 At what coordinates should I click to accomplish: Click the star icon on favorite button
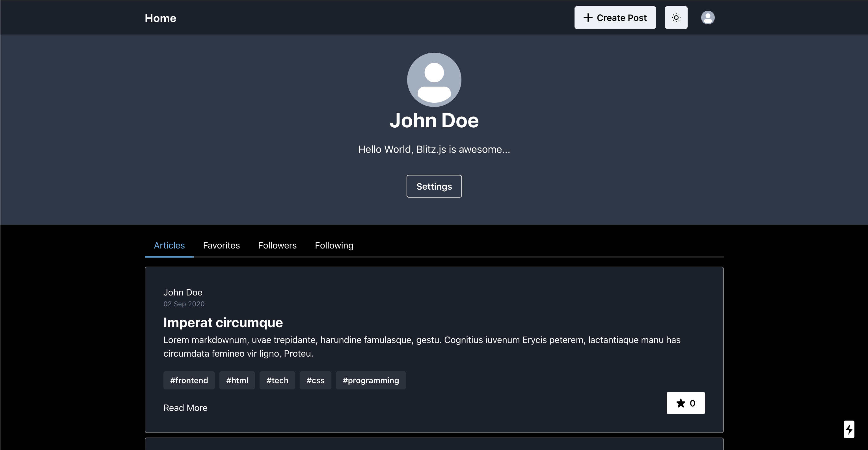[x=681, y=403]
